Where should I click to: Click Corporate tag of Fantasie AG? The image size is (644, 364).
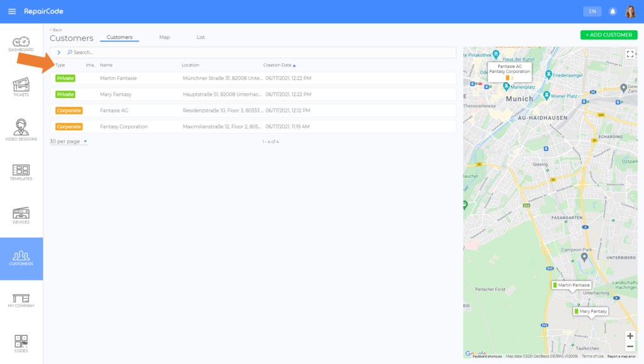[69, 111]
